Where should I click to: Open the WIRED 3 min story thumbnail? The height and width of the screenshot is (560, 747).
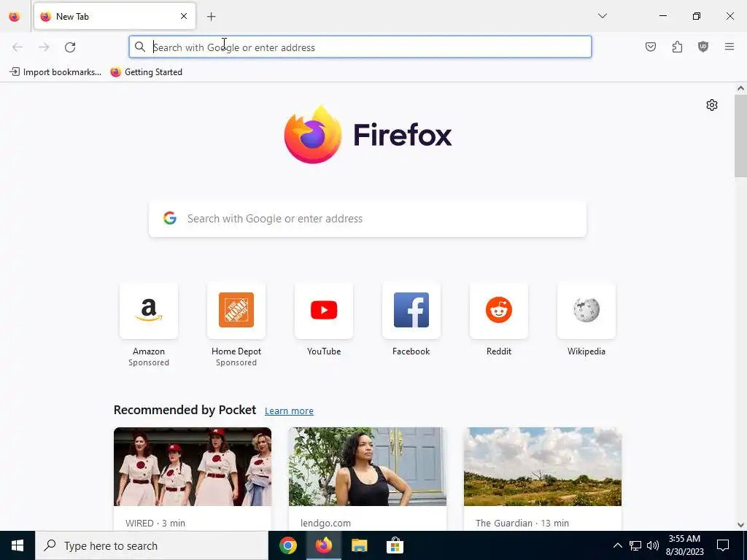click(x=193, y=467)
